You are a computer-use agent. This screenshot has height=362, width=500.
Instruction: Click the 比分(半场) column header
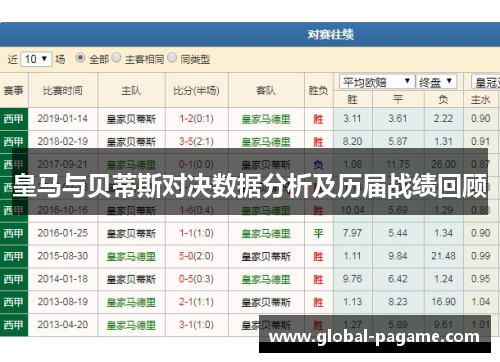(196, 90)
